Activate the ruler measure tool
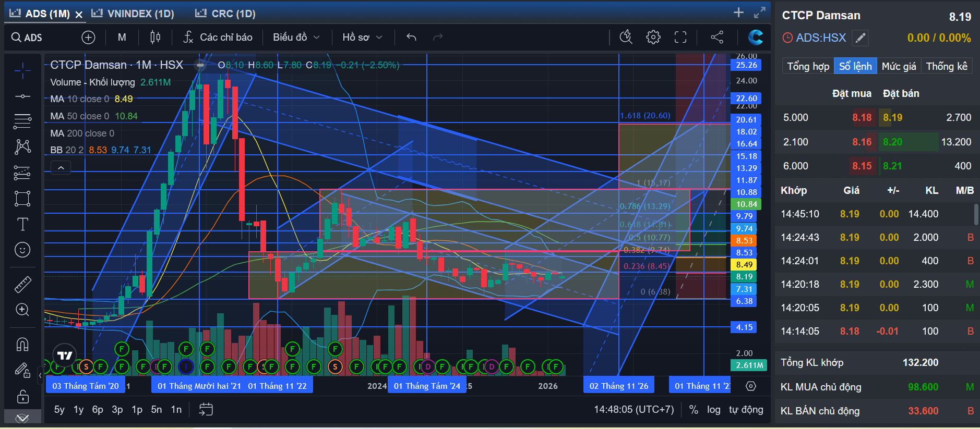This screenshot has height=429, width=980. coord(22,285)
